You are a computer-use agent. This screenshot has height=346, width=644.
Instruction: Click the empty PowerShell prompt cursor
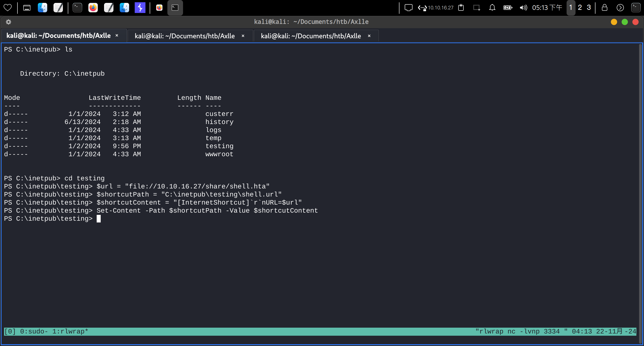[x=99, y=219]
